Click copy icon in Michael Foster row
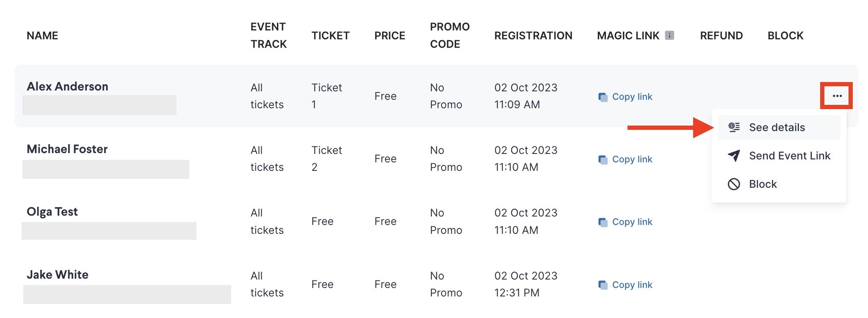The width and height of the screenshot is (868, 318). [x=603, y=159]
